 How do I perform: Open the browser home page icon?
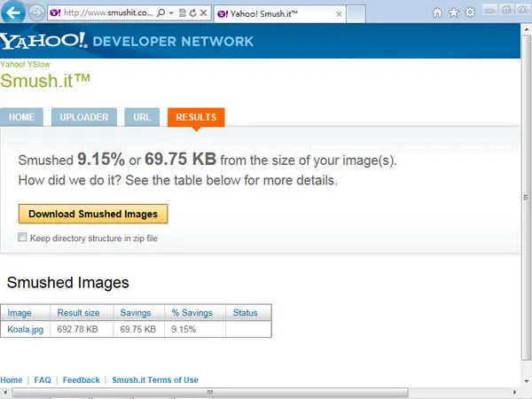click(437, 13)
